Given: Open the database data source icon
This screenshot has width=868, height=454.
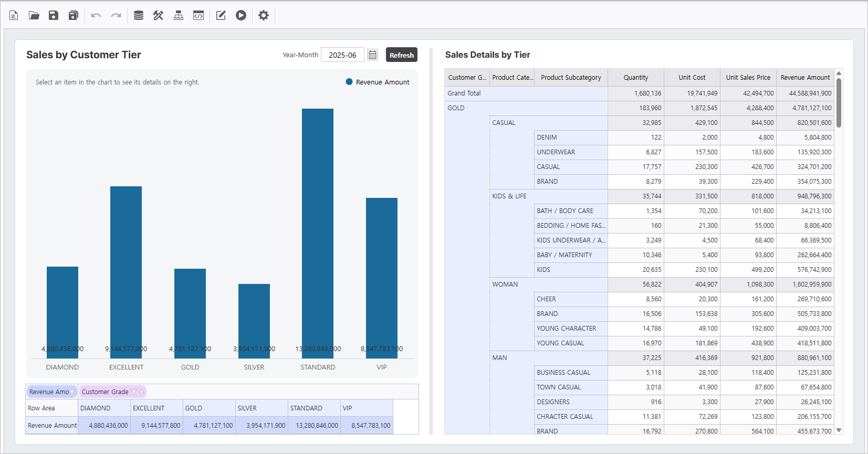Looking at the screenshot, I should 139,15.
